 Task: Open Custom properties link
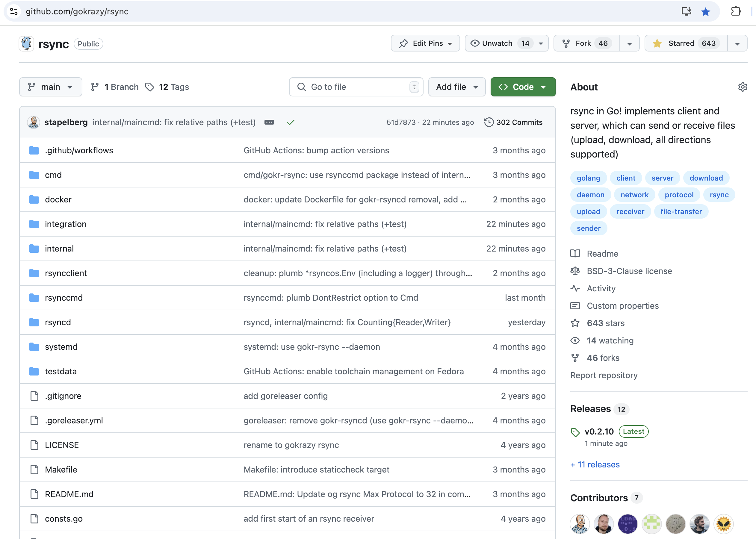[x=615, y=306]
